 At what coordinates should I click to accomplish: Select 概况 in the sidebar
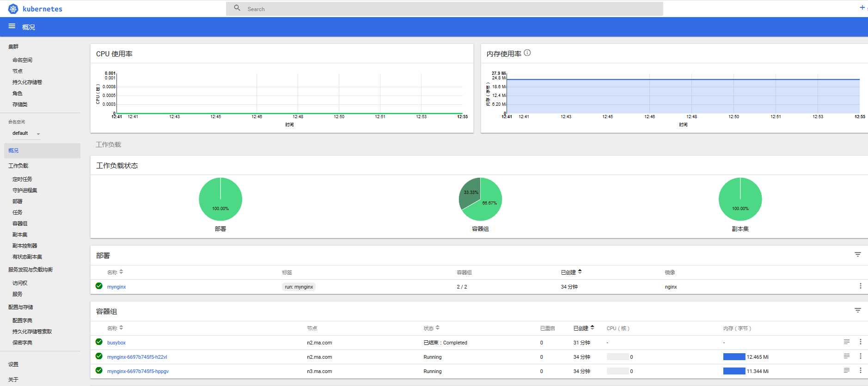click(x=42, y=151)
